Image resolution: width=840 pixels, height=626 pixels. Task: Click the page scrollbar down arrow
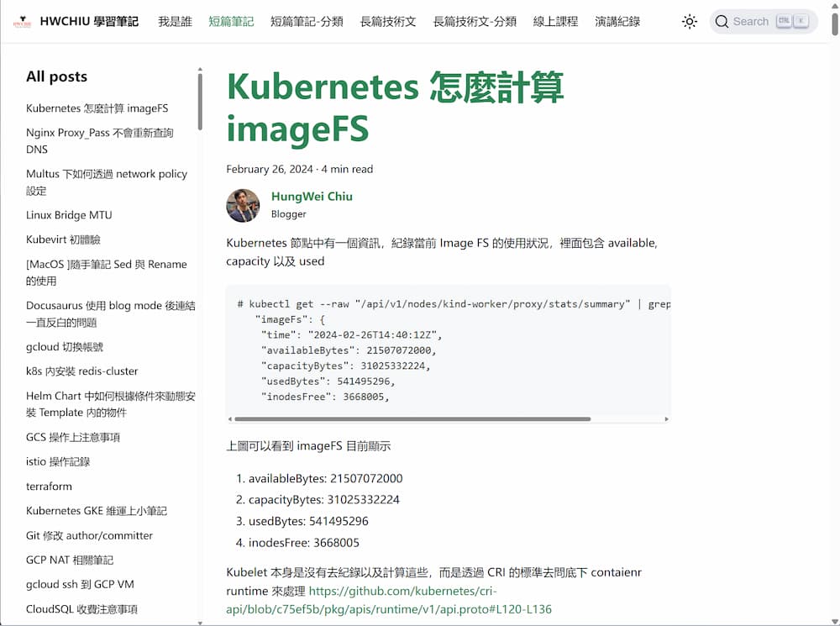[833, 619]
